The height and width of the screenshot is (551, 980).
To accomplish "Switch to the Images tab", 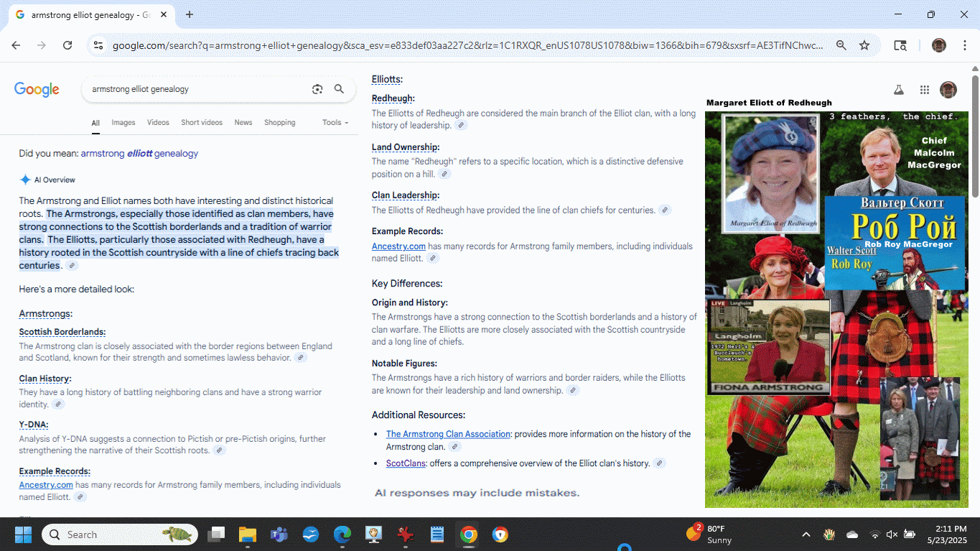I will coord(123,123).
